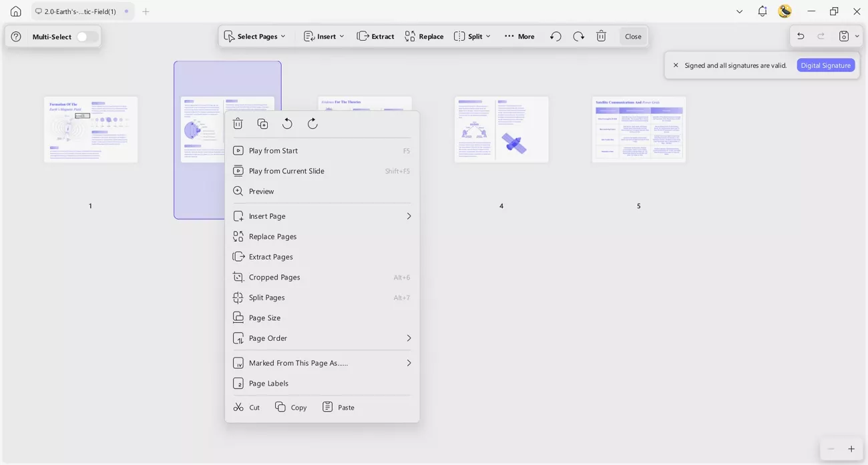This screenshot has width=868, height=465.
Task: Click the Close button in toolbar
Action: pyautogui.click(x=633, y=36)
